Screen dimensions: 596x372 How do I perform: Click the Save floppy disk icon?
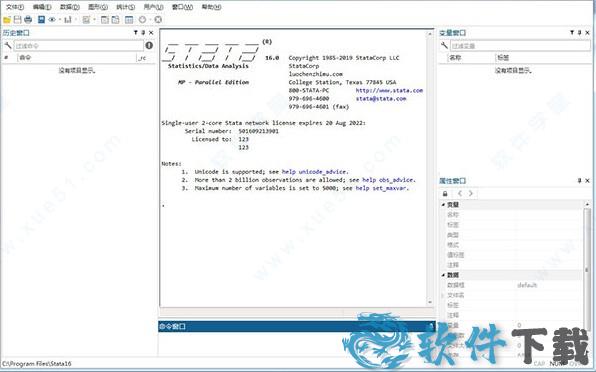[x=17, y=19]
